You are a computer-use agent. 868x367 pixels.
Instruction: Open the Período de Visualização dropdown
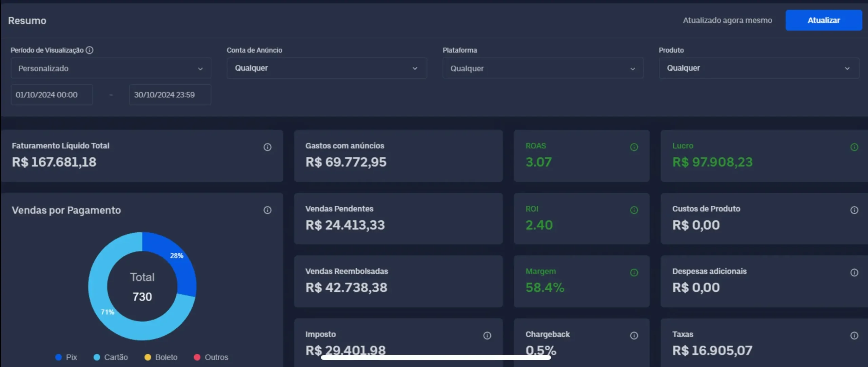click(x=111, y=69)
